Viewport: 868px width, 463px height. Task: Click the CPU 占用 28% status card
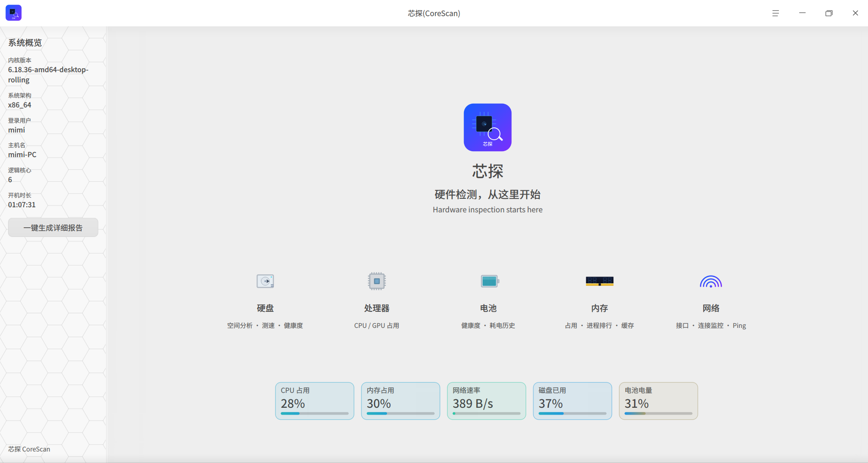315,401
